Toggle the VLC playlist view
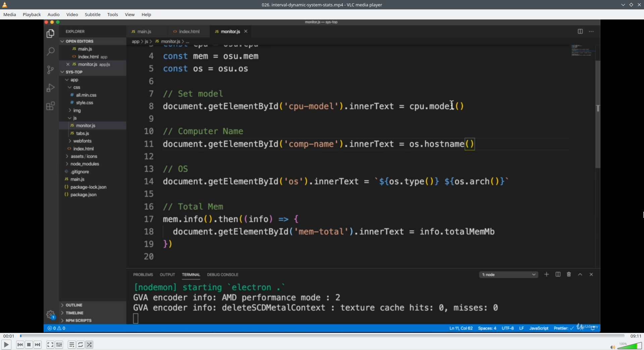Viewport: 644px width, 350px height. (x=72, y=345)
